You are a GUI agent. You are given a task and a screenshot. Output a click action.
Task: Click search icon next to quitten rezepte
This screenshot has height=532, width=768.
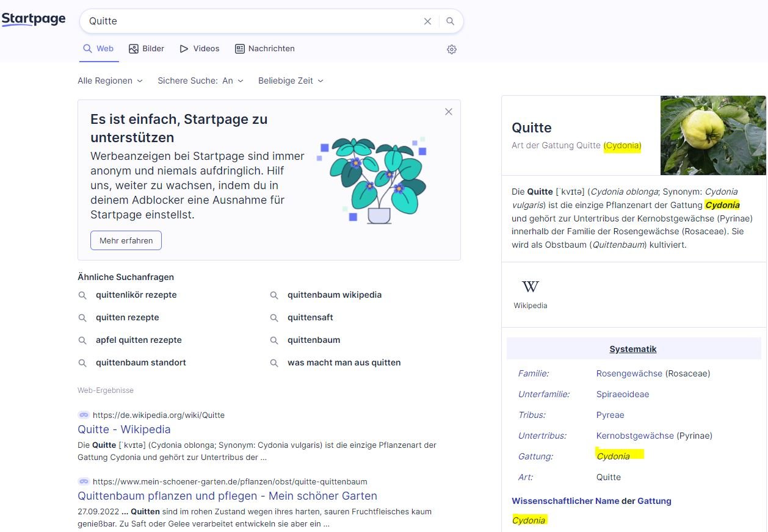(x=82, y=318)
